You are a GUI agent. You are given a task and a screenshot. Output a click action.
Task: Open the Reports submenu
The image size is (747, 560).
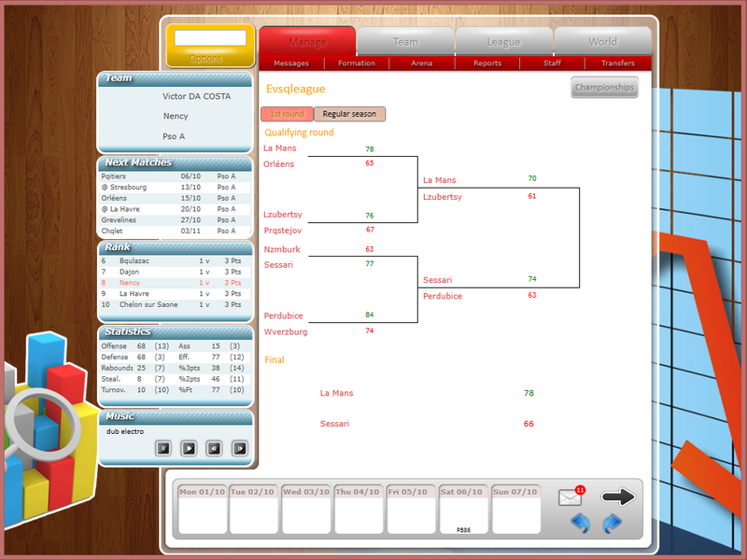click(x=486, y=63)
